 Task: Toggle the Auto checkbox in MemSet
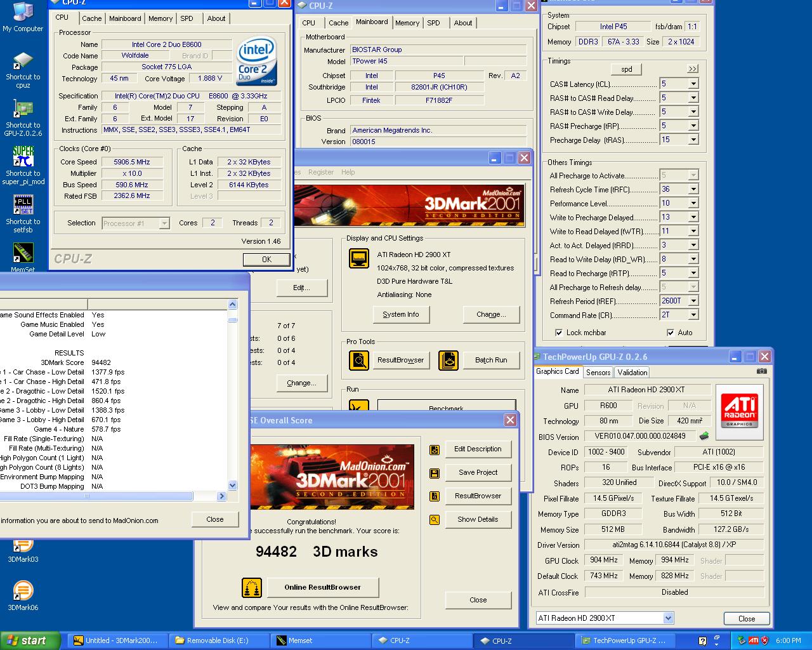coord(671,333)
